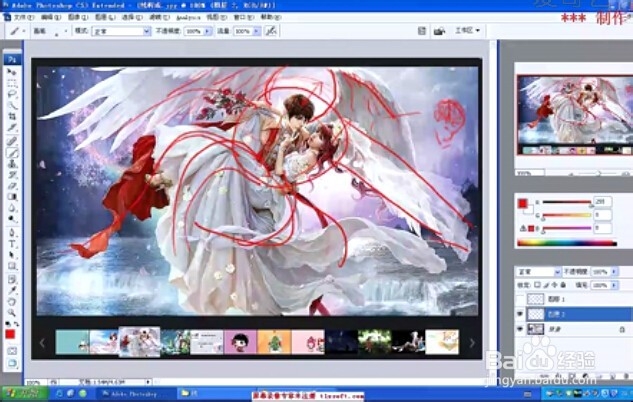Screen dimensions: 633x402
Task: Open layer opacity arrow in Layers panel
Action: click(614, 272)
